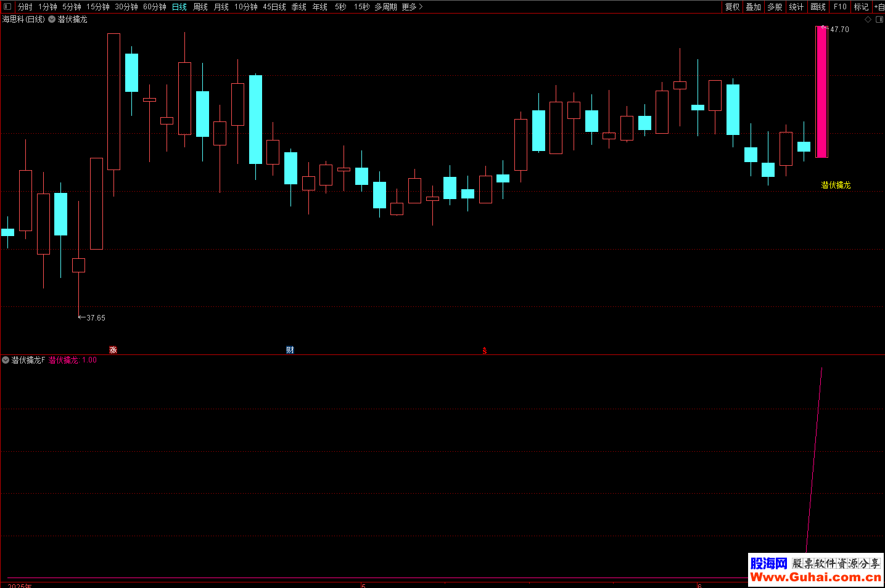Open the 多周期 multi-period view

tap(385, 7)
